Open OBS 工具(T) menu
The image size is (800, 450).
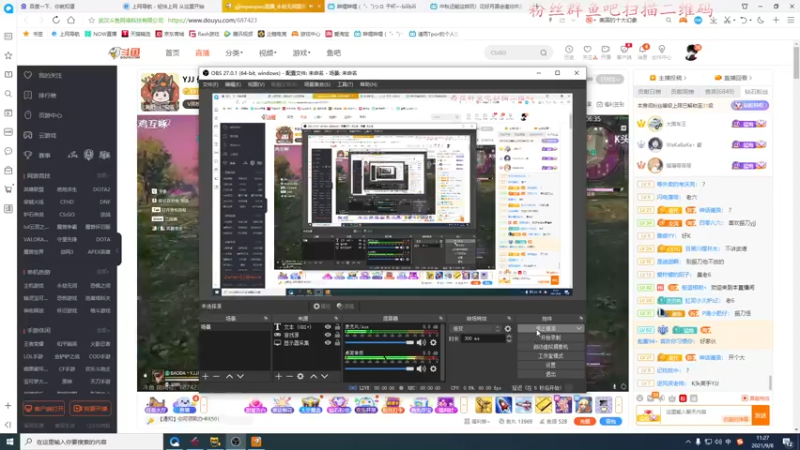pyautogui.click(x=345, y=85)
